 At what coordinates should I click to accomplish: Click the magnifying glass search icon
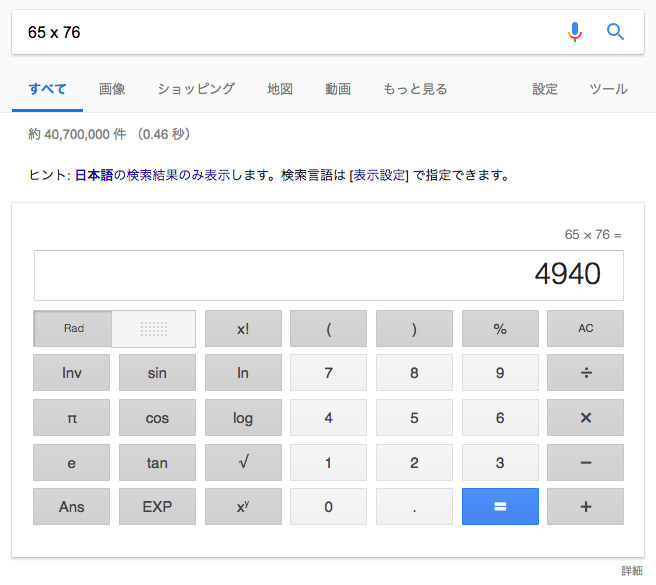(x=615, y=32)
